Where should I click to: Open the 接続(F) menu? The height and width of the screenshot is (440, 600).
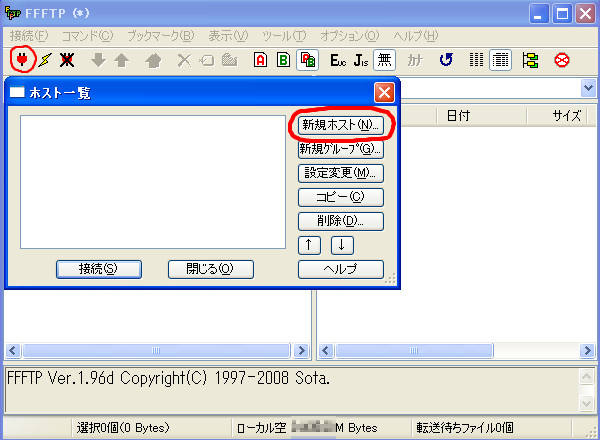[x=29, y=36]
